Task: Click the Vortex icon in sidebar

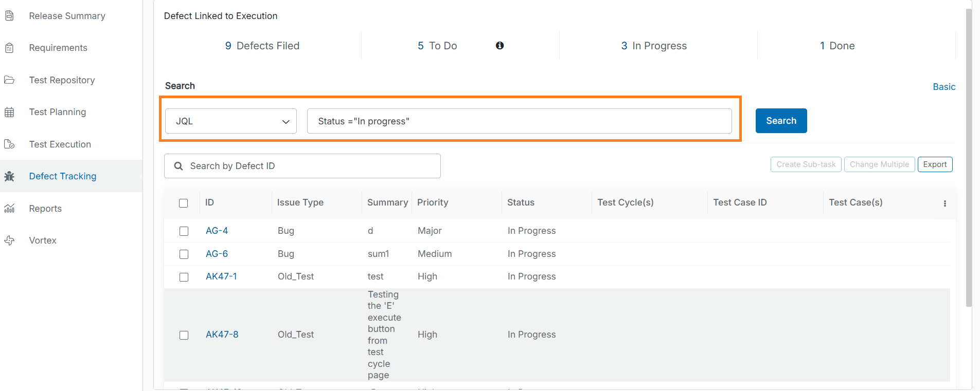Action: click(9, 240)
